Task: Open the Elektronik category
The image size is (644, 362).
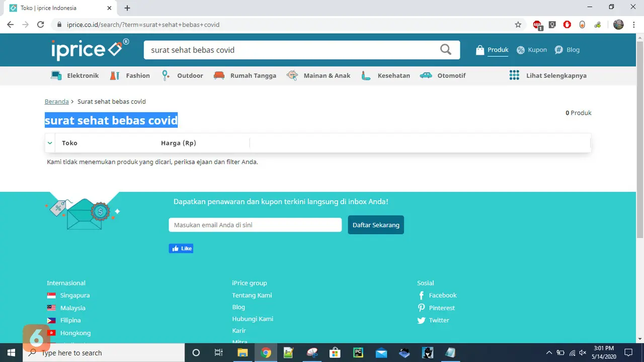Action: click(74, 75)
